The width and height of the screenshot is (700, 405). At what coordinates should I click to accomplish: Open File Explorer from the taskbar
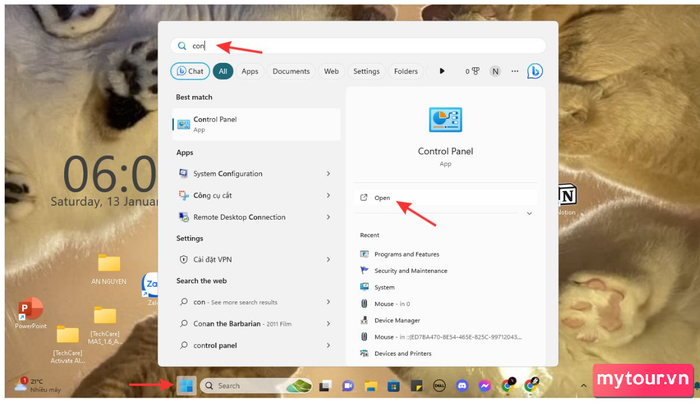pyautogui.click(x=371, y=386)
